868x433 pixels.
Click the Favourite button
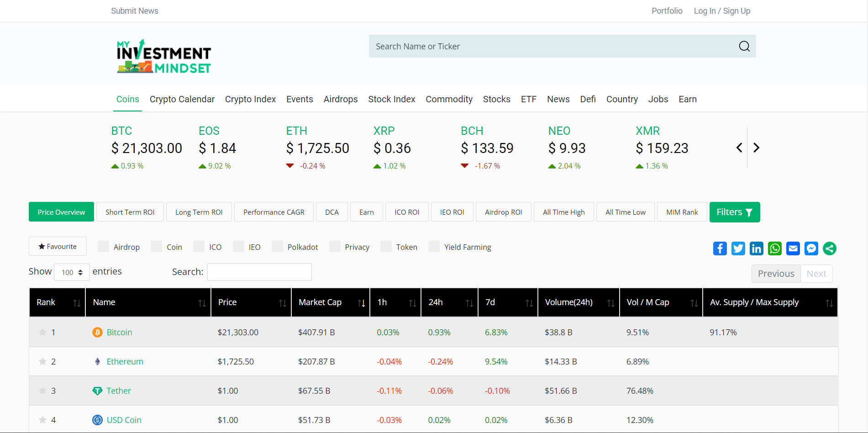tap(58, 246)
